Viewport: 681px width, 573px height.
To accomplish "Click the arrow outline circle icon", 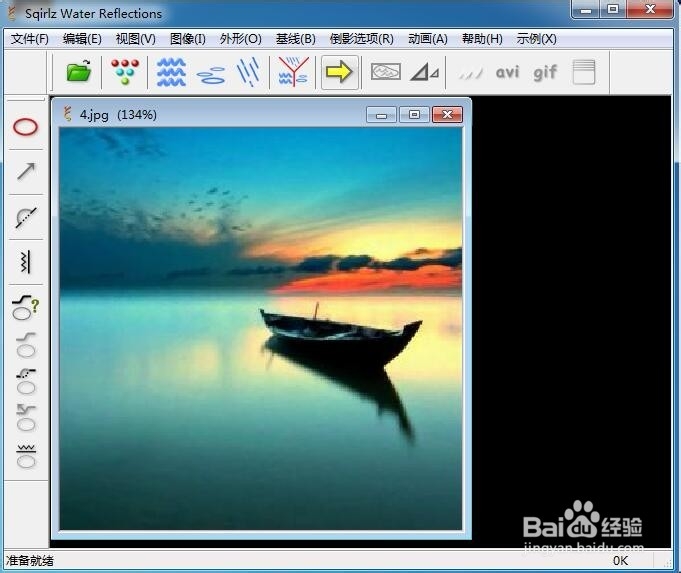I will pyautogui.click(x=26, y=417).
